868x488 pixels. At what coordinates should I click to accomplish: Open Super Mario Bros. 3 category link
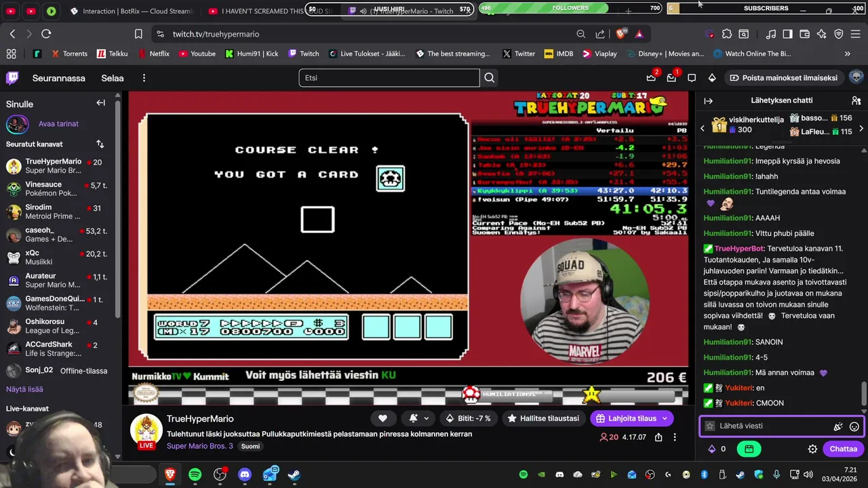[x=200, y=446]
